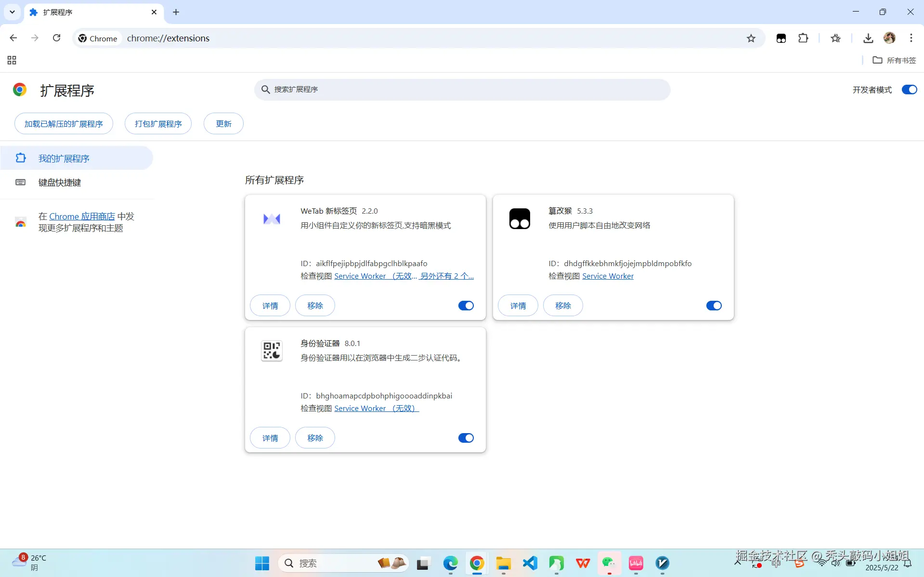
Task: Open a new tab with plus button
Action: pos(176,12)
